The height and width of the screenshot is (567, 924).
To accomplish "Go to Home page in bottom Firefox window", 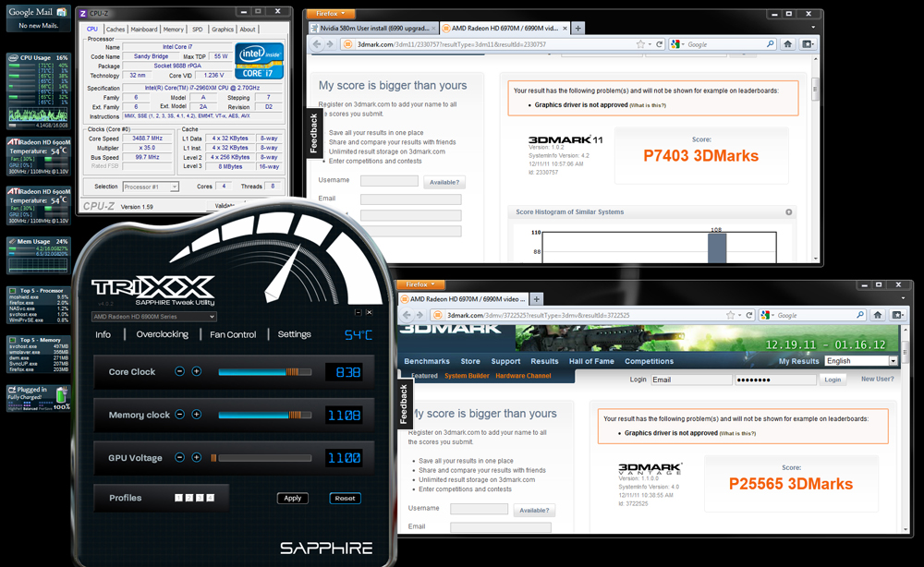I will pyautogui.click(x=878, y=315).
